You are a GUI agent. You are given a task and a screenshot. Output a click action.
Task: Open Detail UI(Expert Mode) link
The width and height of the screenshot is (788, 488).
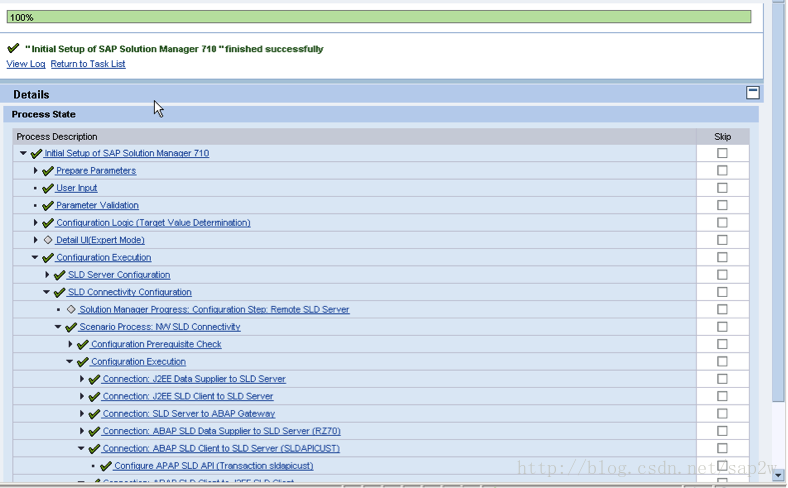pyautogui.click(x=100, y=240)
